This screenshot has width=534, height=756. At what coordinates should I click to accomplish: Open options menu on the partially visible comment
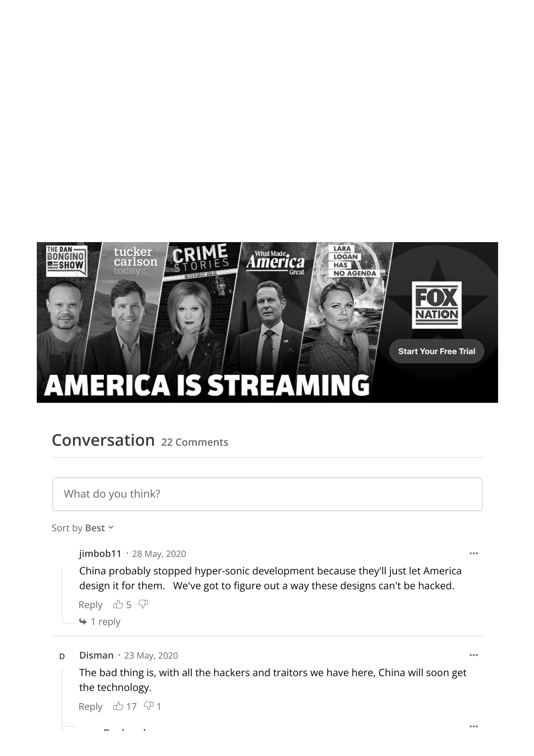tap(474, 726)
